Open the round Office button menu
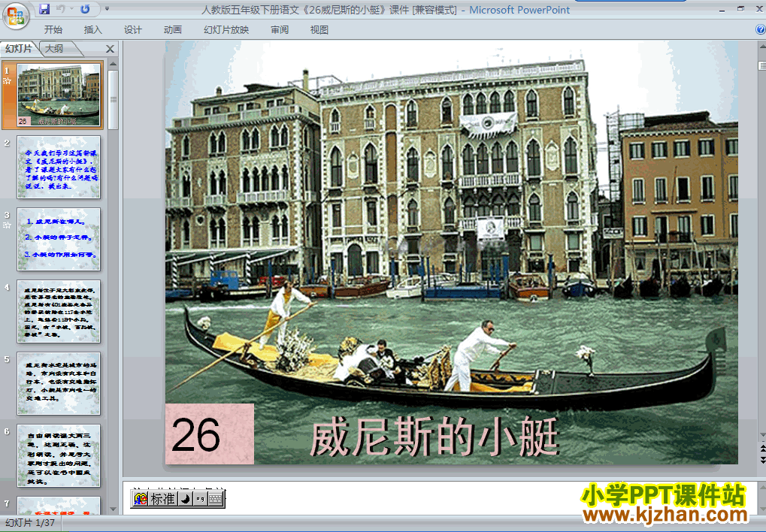This screenshot has height=532, width=766. tap(16, 16)
